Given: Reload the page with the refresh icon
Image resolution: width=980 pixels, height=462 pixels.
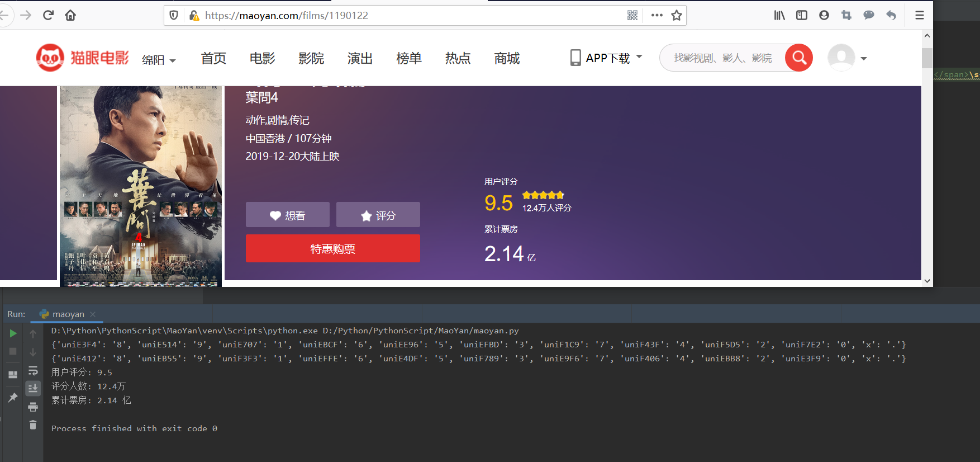Looking at the screenshot, I should 48,15.
